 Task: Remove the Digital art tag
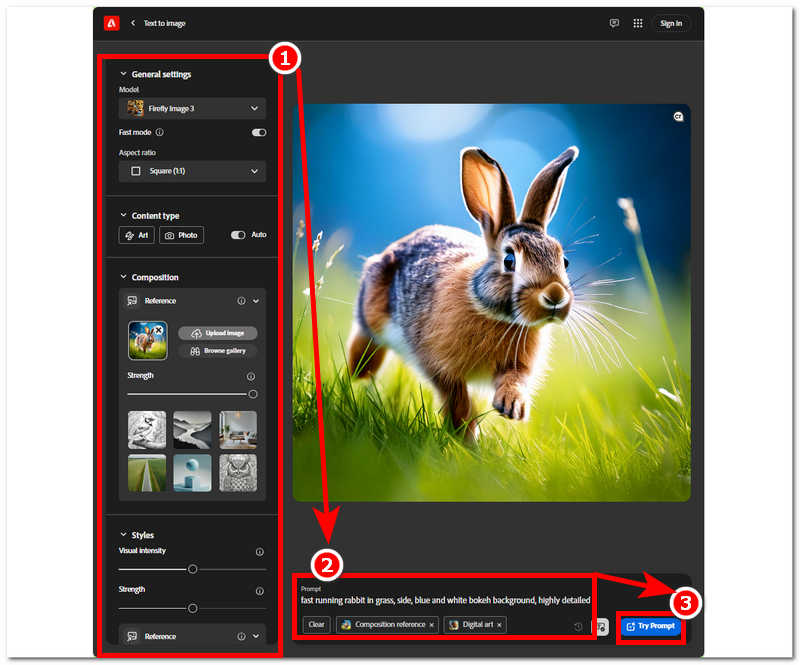pyautogui.click(x=500, y=625)
